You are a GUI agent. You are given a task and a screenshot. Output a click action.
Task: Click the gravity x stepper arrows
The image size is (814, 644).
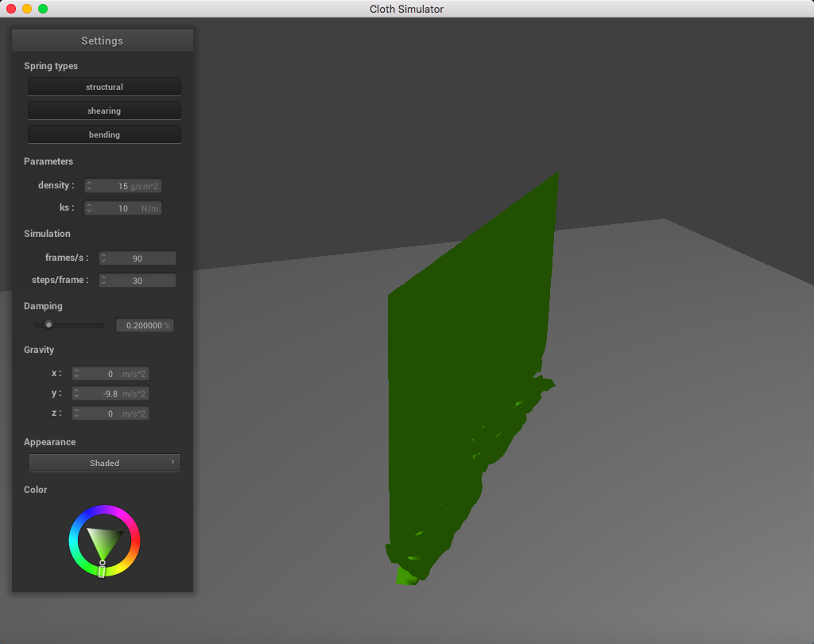coord(76,374)
